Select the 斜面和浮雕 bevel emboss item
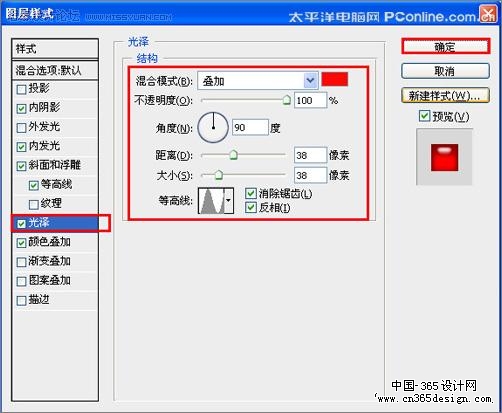Image resolution: width=502 pixels, height=413 pixels. 55,165
